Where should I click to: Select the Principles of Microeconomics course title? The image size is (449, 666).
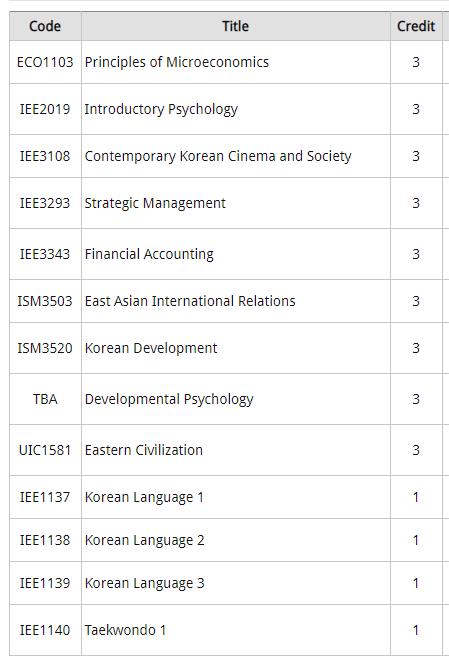point(177,62)
